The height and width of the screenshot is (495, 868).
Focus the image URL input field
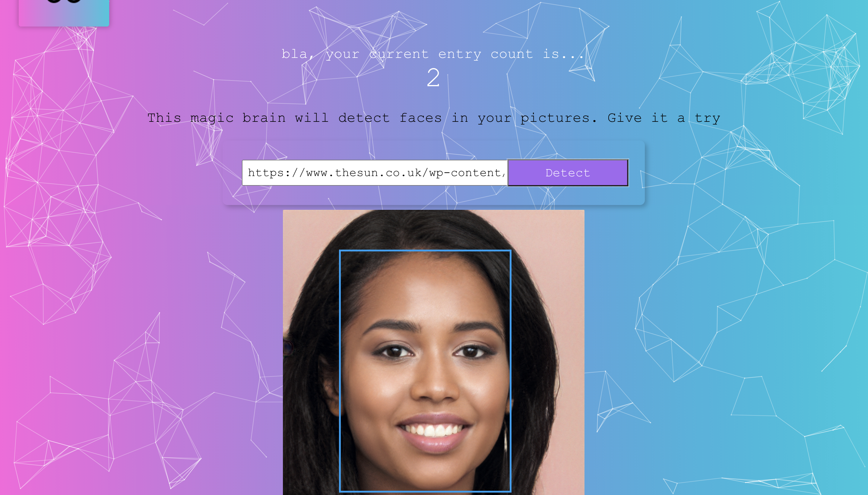(375, 173)
